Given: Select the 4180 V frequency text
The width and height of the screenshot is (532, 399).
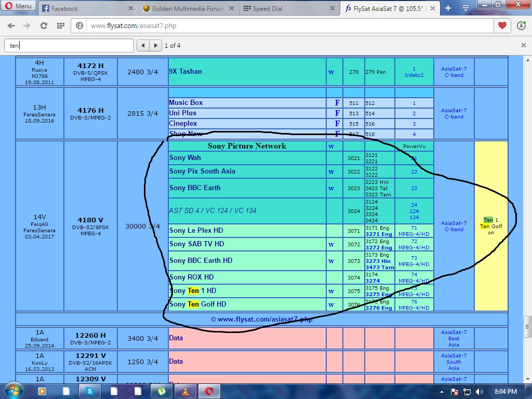Looking at the screenshot, I should point(90,220).
